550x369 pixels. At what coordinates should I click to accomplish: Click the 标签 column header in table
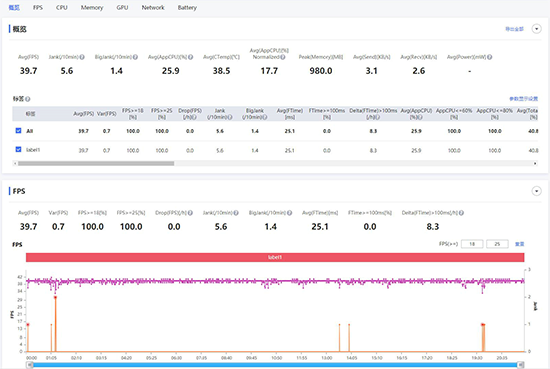[x=30, y=114]
